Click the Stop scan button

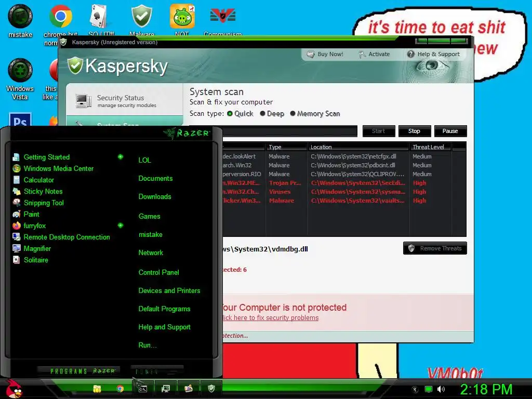(414, 131)
